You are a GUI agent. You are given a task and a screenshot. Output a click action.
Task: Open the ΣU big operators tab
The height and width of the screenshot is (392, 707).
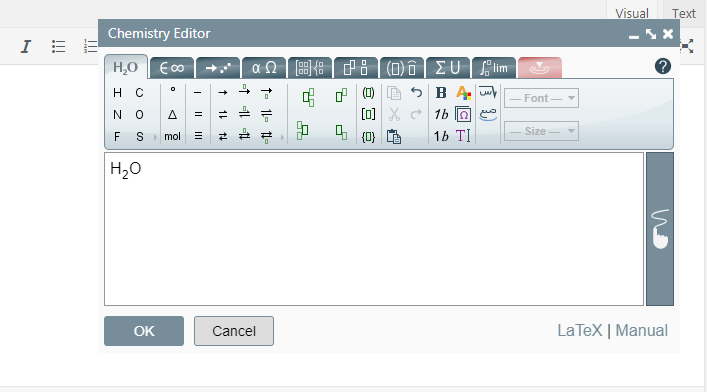(x=448, y=68)
